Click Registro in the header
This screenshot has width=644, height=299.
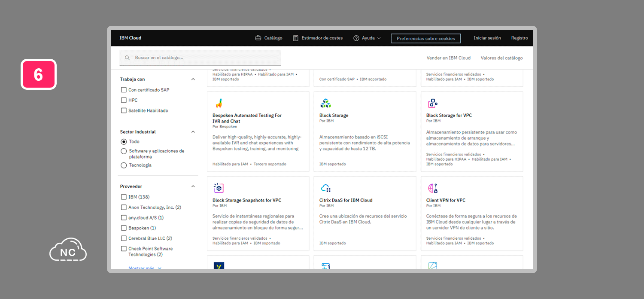pos(519,38)
